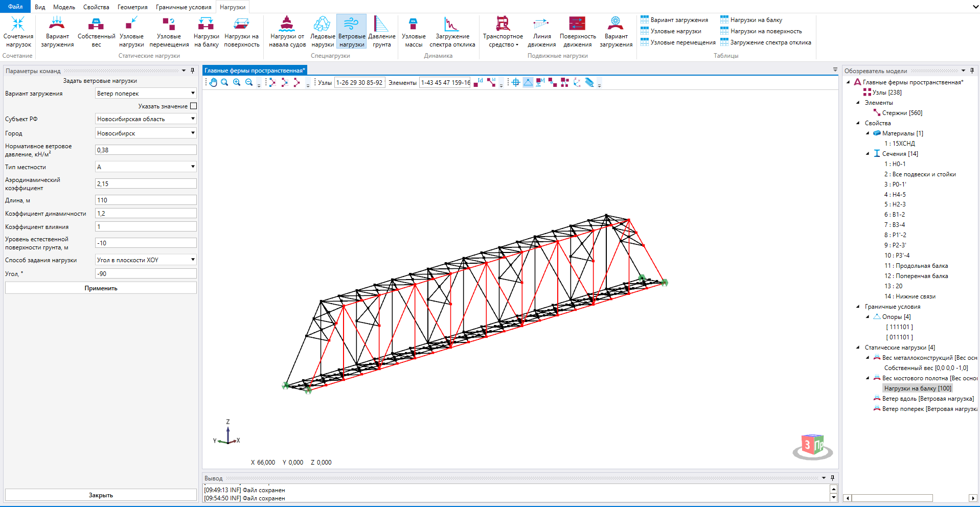This screenshot has width=980, height=507.
Task: Open Узловые перемещения table link
Action: tap(678, 42)
